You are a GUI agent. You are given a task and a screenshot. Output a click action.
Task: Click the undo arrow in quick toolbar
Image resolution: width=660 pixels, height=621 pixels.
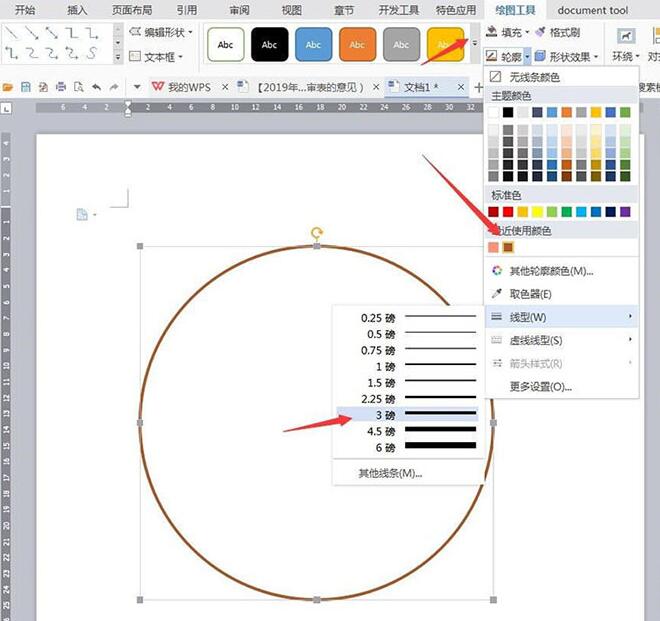point(96,87)
